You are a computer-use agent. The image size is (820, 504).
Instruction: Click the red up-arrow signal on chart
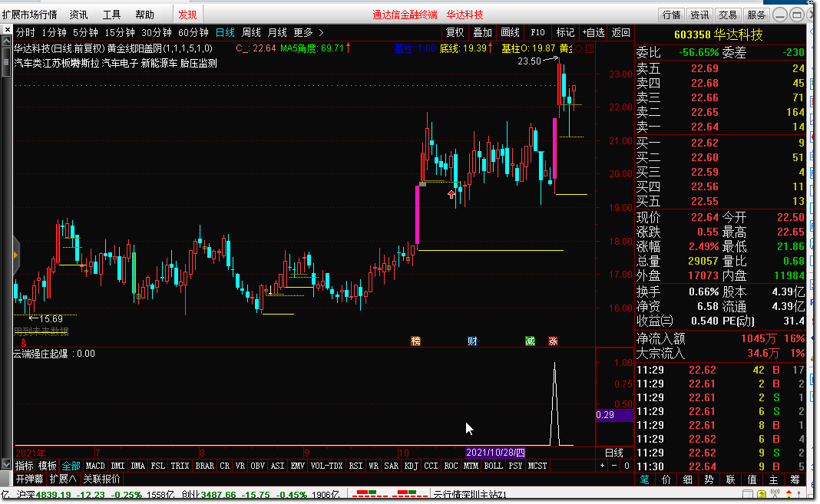(x=451, y=194)
